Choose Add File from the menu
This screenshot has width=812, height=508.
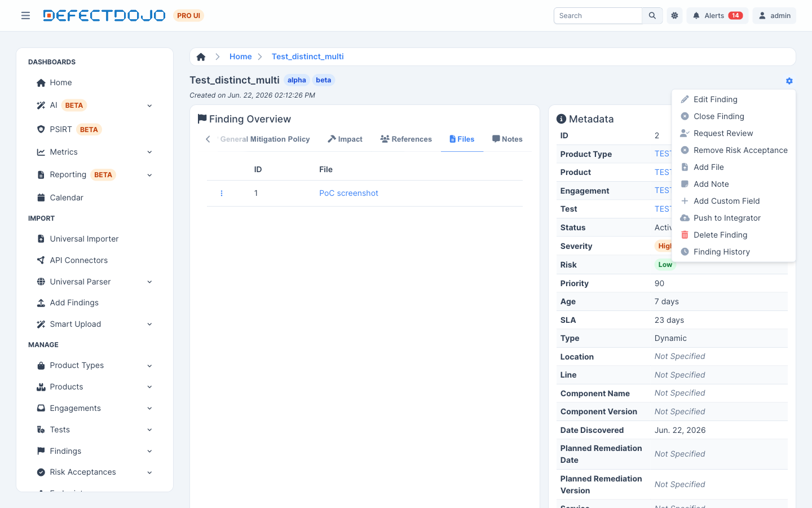click(734, 167)
